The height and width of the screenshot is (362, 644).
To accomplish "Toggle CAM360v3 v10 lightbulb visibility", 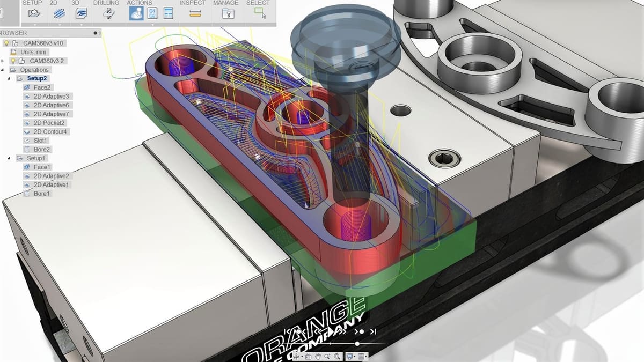I will point(6,43).
